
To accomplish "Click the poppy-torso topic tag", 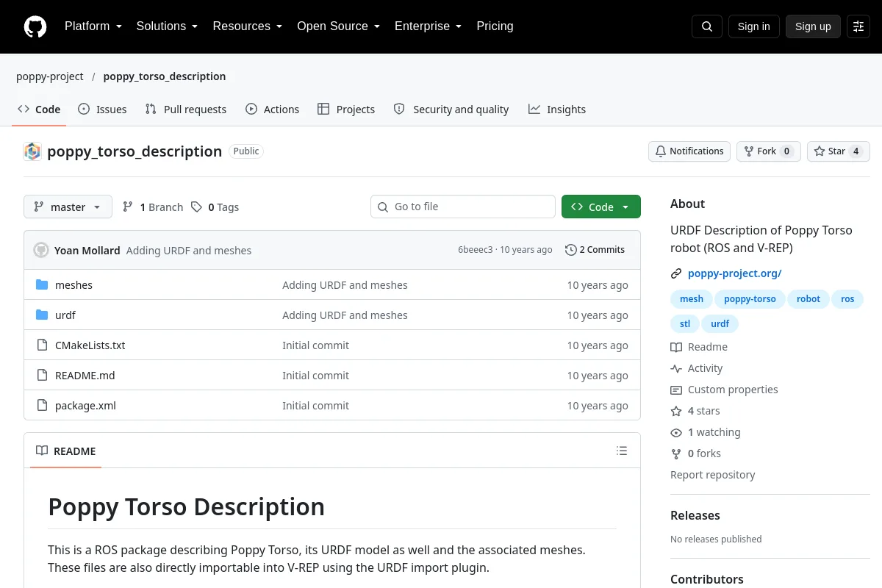I will [x=750, y=299].
